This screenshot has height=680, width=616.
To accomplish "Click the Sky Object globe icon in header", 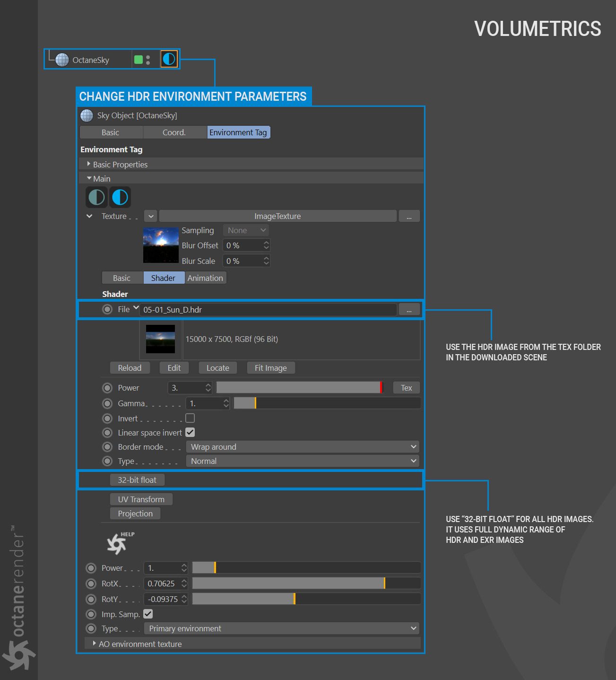I will 87,115.
